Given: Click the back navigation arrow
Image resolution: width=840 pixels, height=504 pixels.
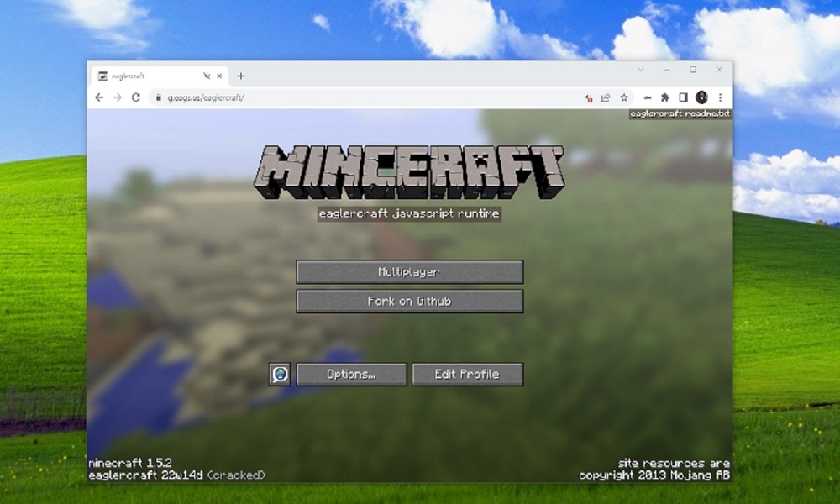Looking at the screenshot, I should coord(101,97).
